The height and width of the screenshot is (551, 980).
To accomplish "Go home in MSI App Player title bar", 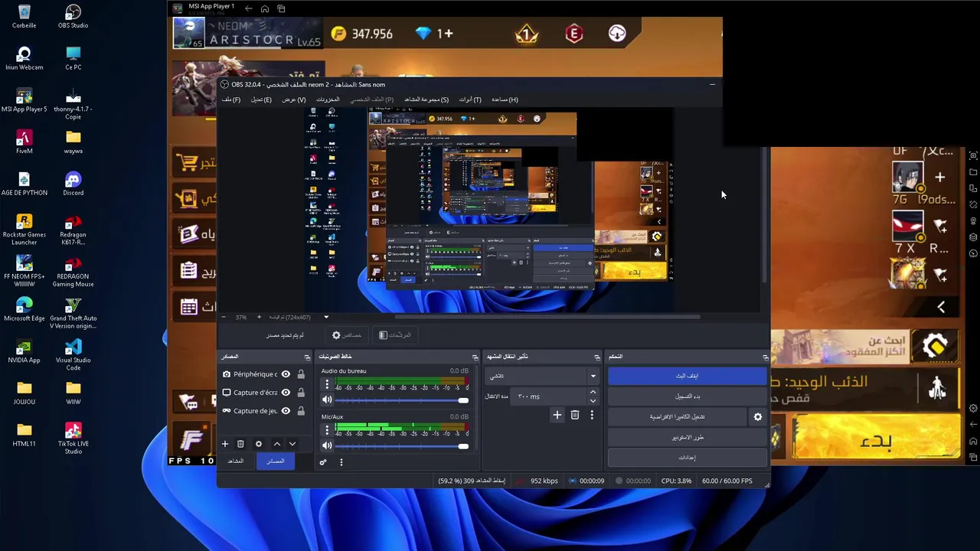I will pos(265,8).
